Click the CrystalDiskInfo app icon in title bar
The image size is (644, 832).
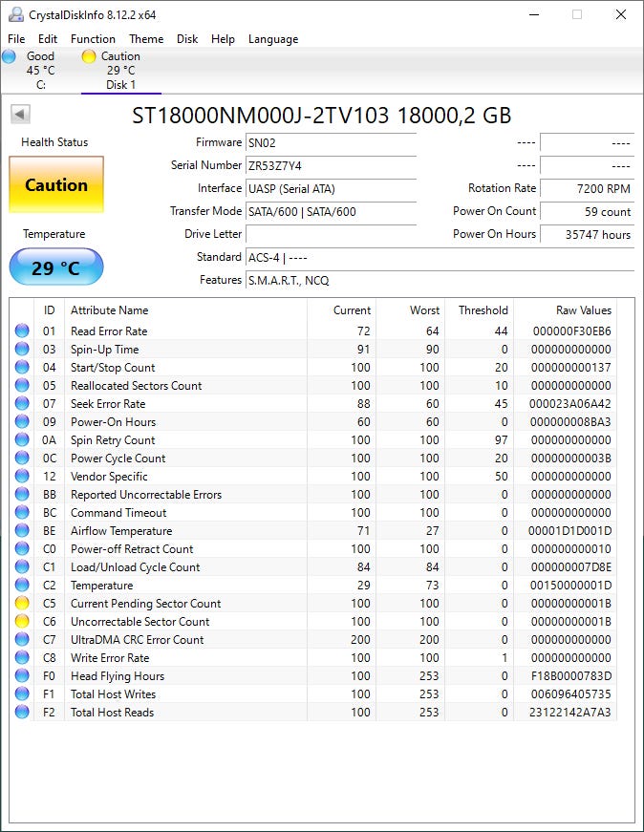coord(15,14)
